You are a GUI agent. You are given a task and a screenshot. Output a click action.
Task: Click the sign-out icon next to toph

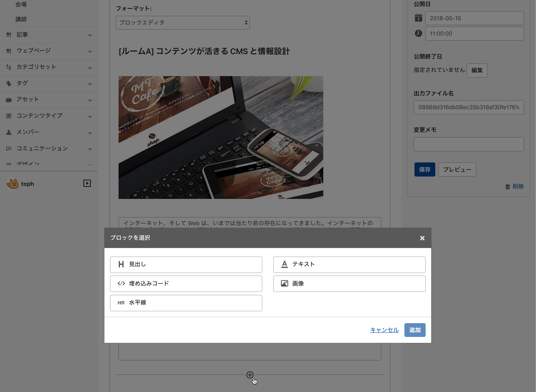tap(87, 183)
